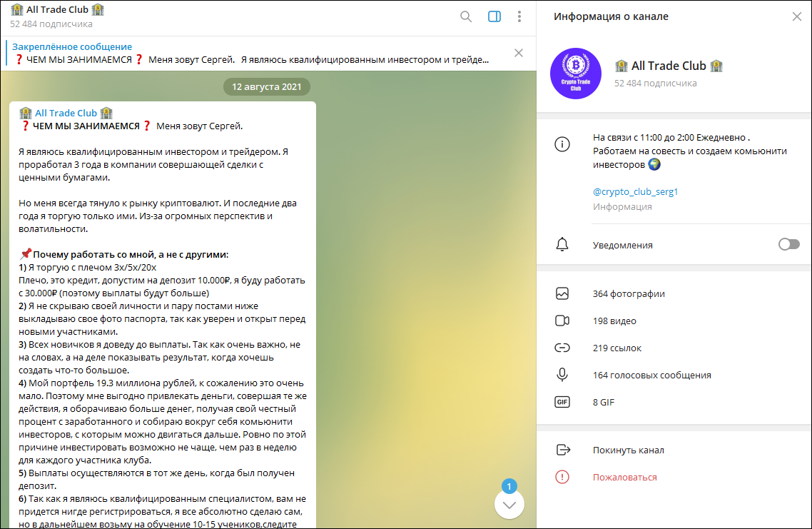Screen dimensions: 812x529
Task: Close the channel info panel
Action: click(797, 16)
